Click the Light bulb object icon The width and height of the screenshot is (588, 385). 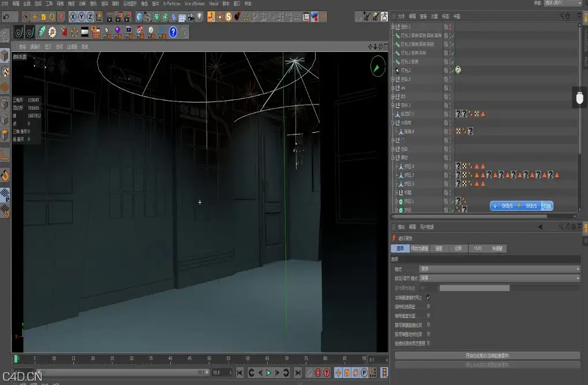pos(200,17)
